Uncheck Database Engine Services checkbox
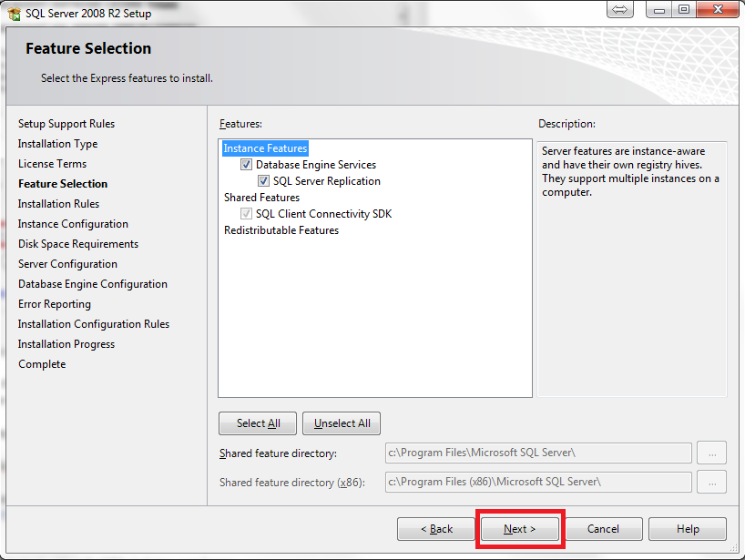Viewport: 745px width, 560px height. click(x=246, y=165)
